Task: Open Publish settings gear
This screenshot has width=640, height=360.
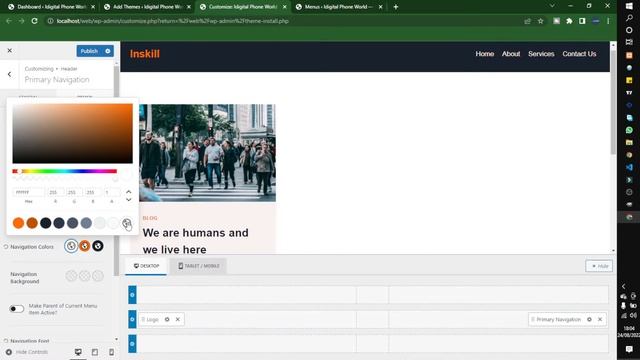Action: tap(108, 51)
